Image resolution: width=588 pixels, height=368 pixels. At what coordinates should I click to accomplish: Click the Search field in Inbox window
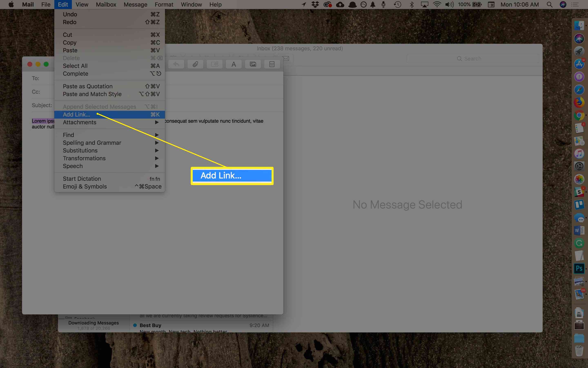point(473,59)
